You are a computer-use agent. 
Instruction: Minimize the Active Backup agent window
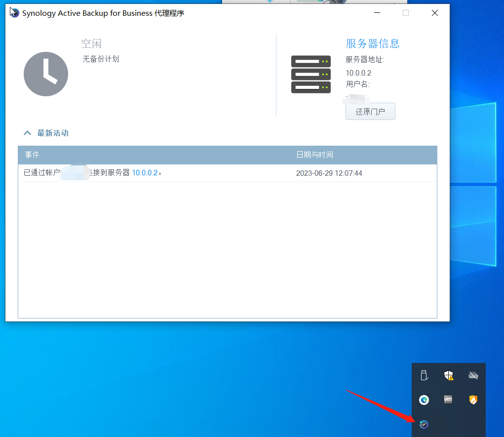pyautogui.click(x=377, y=13)
